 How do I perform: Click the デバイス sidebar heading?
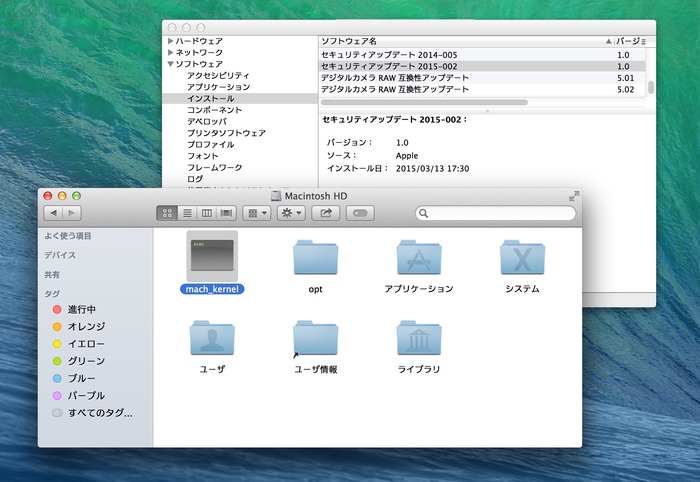pyautogui.click(x=60, y=255)
